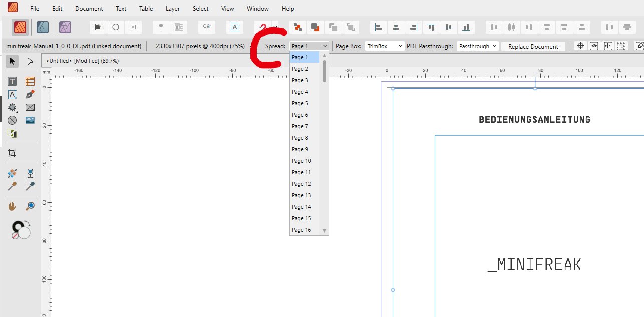The image size is (644, 317).
Task: Click the stroke/fill colour selector circles
Action: click(x=21, y=229)
